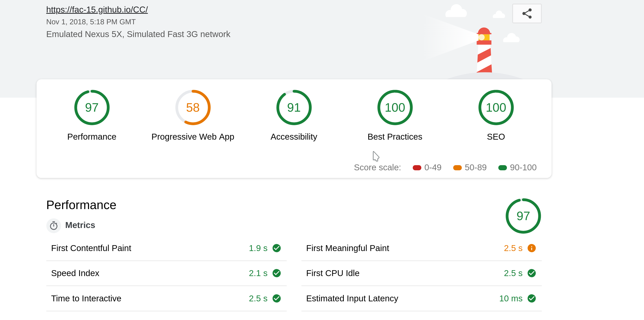This screenshot has height=320, width=644.
Task: Select the SEO 100 score gauge
Action: [496, 107]
